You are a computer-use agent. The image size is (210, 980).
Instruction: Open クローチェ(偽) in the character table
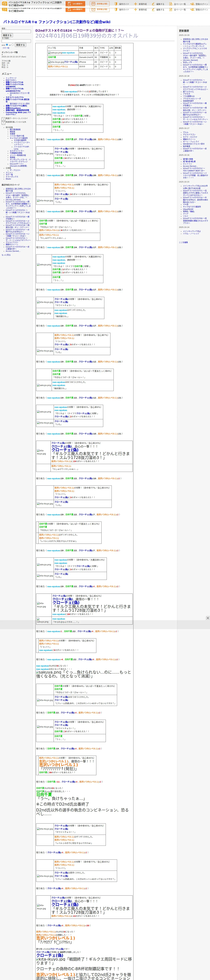pos(71,62)
